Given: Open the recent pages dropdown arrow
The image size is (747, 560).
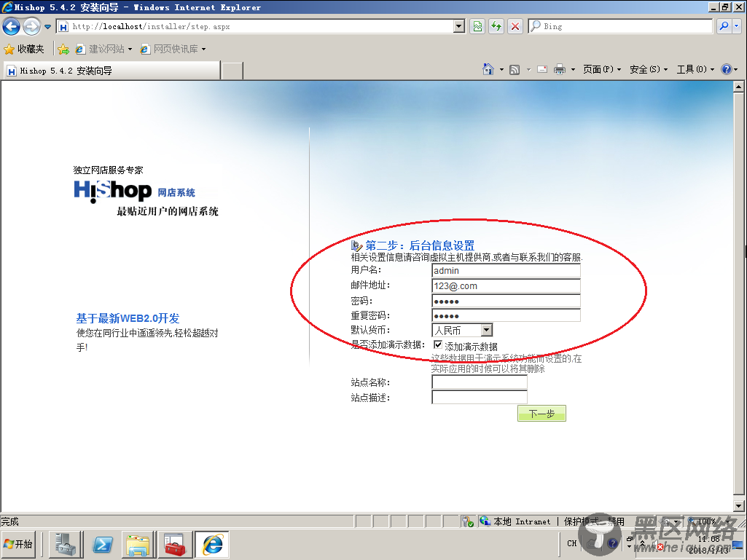Looking at the screenshot, I should click(x=47, y=27).
